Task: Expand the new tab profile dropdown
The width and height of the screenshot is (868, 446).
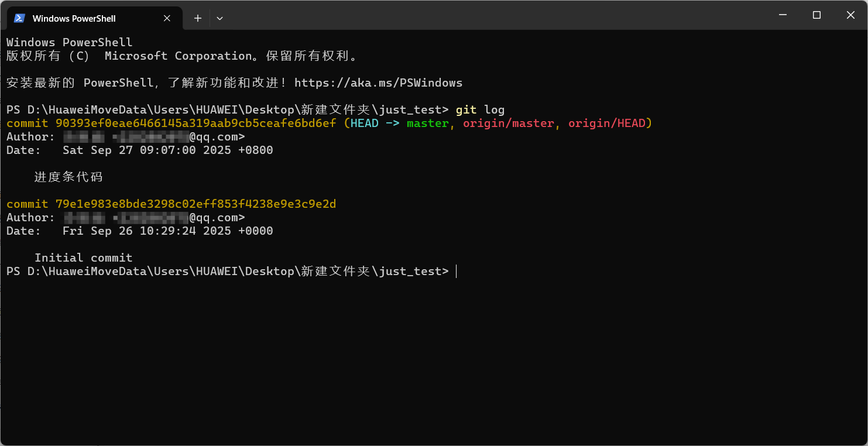Action: pyautogui.click(x=219, y=18)
